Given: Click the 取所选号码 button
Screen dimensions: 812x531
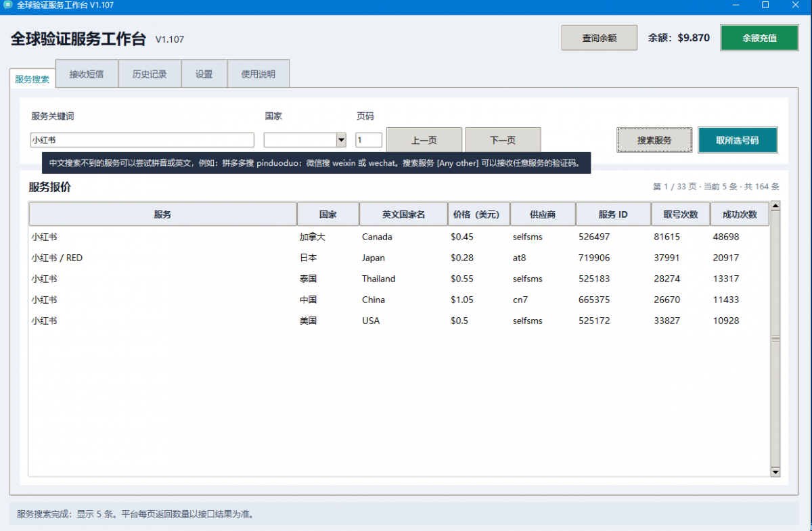Looking at the screenshot, I should pos(738,140).
